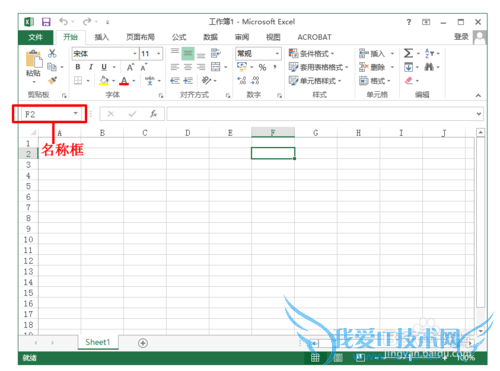Switch to the 数据 ribbon tab
Viewport: 500px width, 371px height.
pyautogui.click(x=210, y=37)
